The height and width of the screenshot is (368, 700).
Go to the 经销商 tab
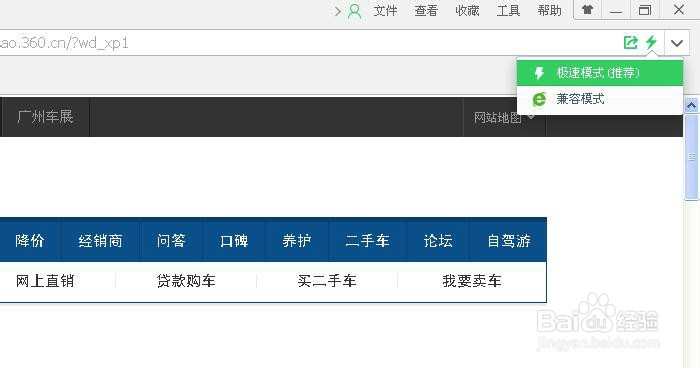100,241
